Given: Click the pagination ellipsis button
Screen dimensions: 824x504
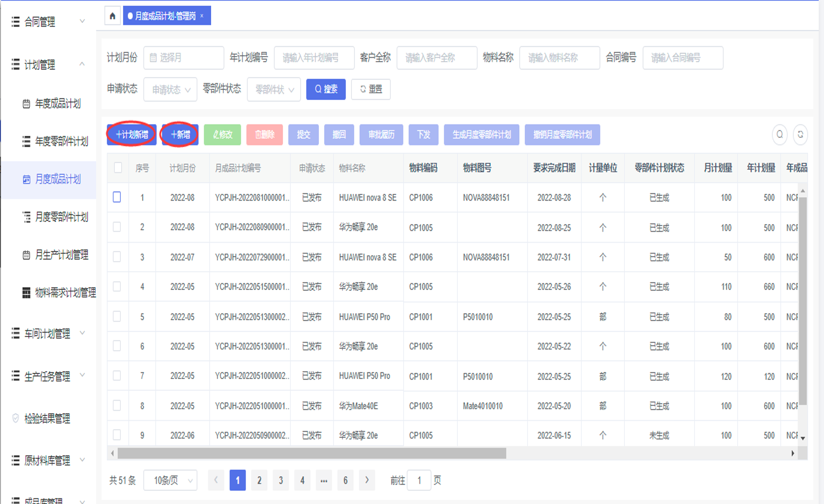Looking at the screenshot, I should 324,480.
